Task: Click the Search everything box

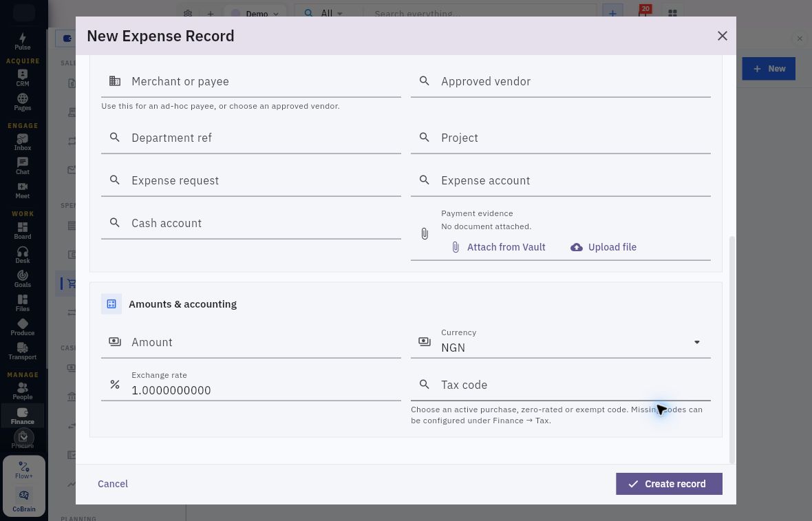Action: click(479, 14)
